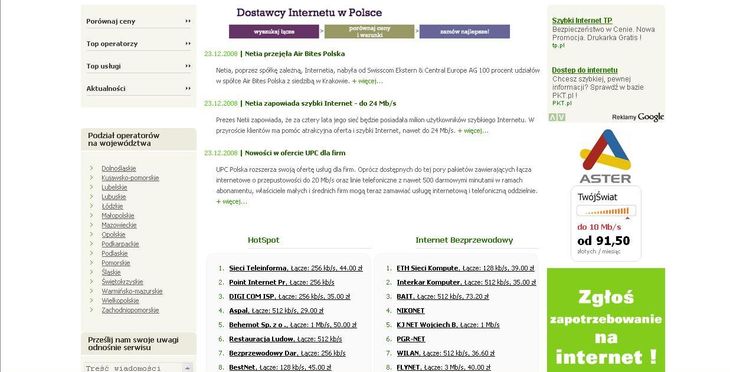The height and width of the screenshot is (372, 730).
Task: Click the purple 'wyszukaj łącze' step banner
Action: [274, 32]
